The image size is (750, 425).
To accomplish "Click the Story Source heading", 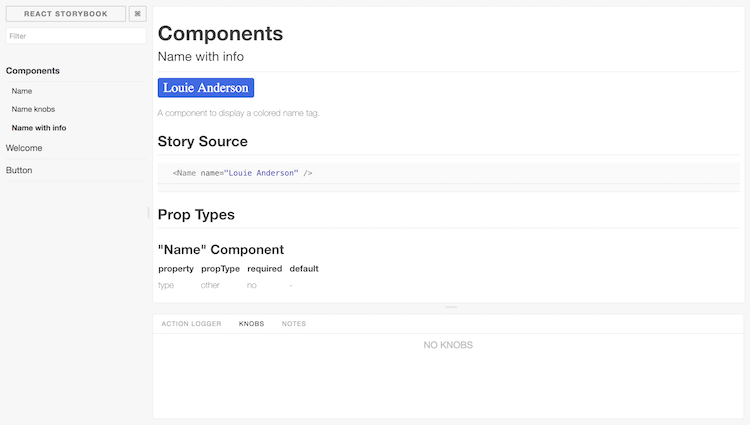I will (x=203, y=142).
